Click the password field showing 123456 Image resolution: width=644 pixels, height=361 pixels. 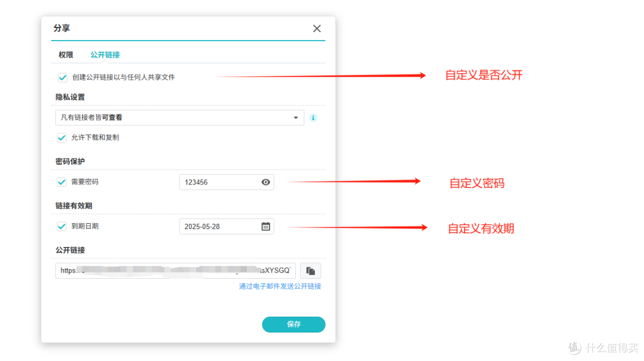pos(227,182)
